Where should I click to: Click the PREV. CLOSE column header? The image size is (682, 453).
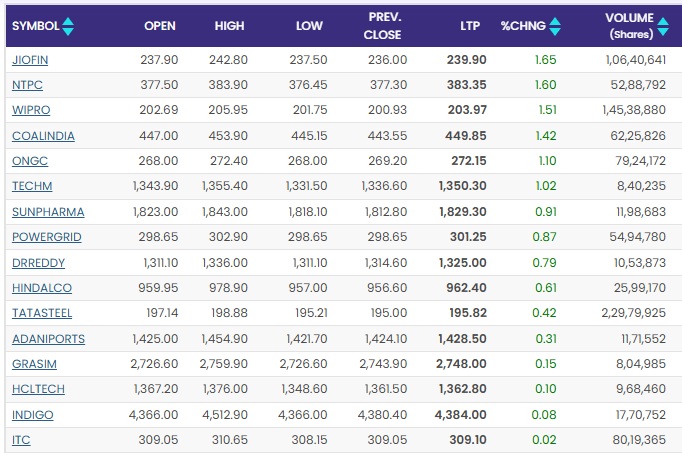click(383, 25)
